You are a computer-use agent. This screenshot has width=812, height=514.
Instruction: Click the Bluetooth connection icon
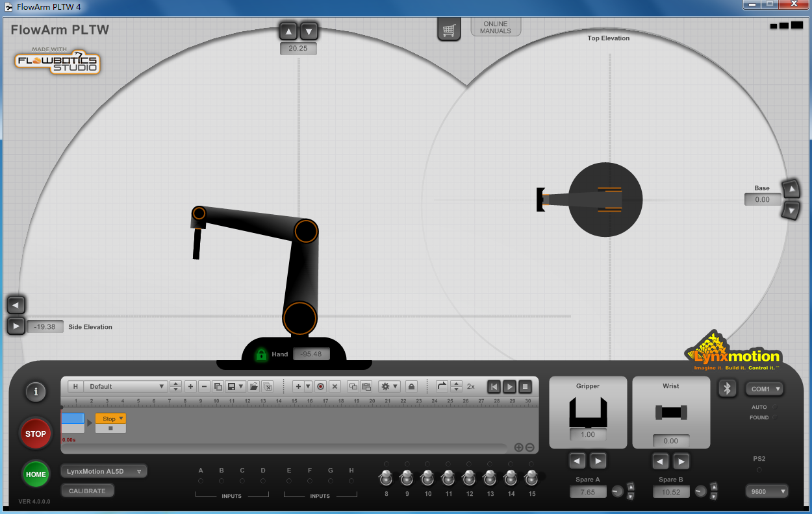pos(727,388)
